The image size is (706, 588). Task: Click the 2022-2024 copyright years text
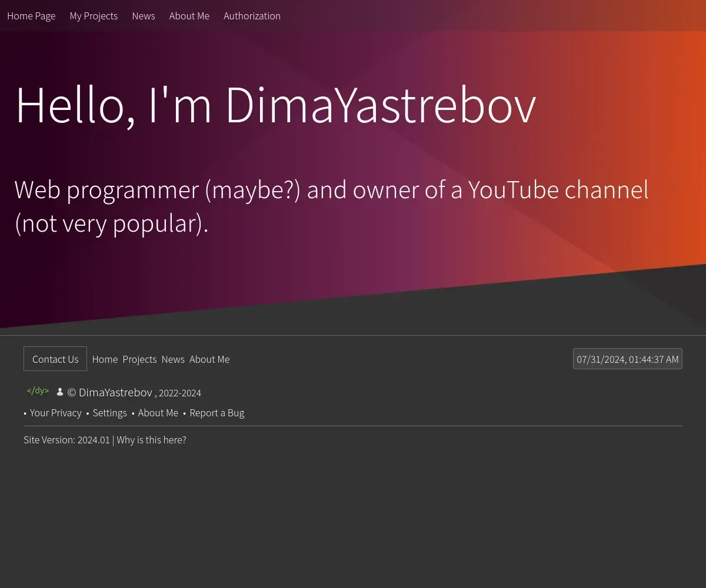180,393
